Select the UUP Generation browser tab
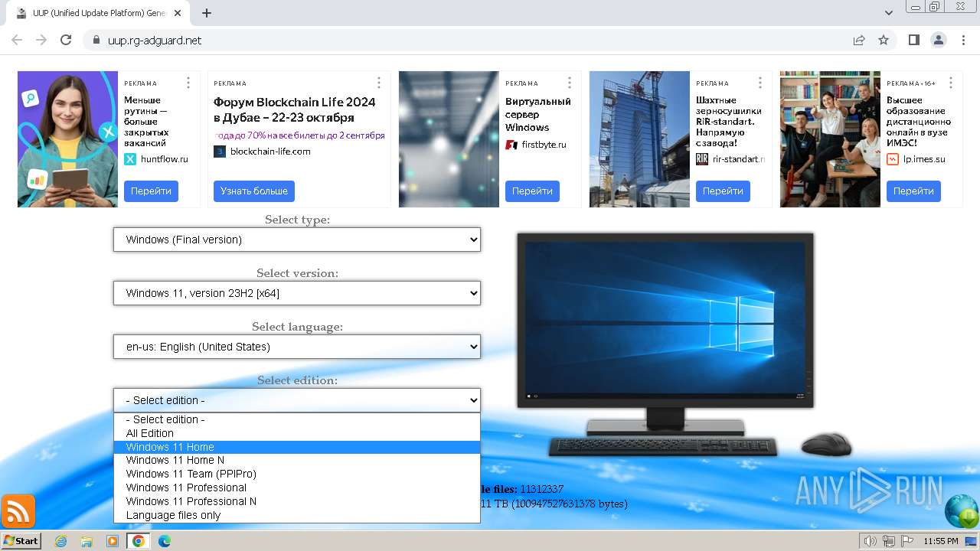Viewport: 980px width, 551px height. click(100, 13)
